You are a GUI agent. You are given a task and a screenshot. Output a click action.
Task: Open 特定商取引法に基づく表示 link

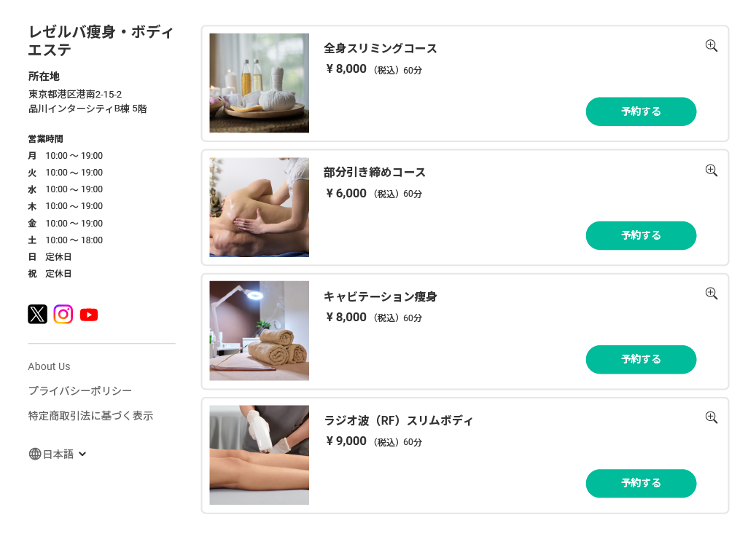[x=90, y=416]
